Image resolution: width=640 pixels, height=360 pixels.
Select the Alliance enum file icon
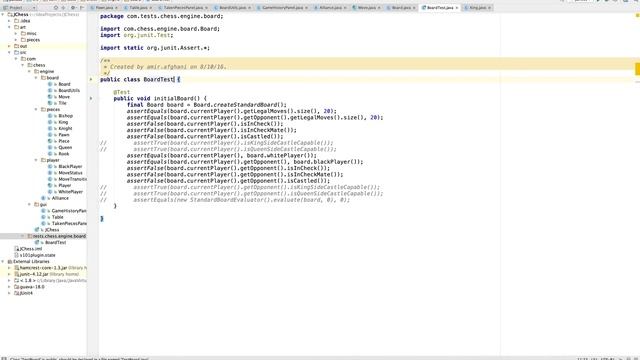pyautogui.click(x=43, y=198)
